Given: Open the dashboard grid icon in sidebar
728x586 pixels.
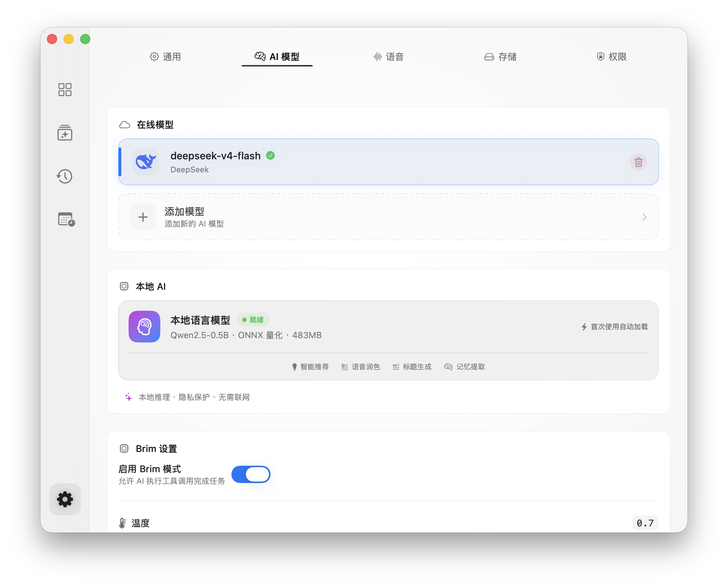Looking at the screenshot, I should (65, 90).
